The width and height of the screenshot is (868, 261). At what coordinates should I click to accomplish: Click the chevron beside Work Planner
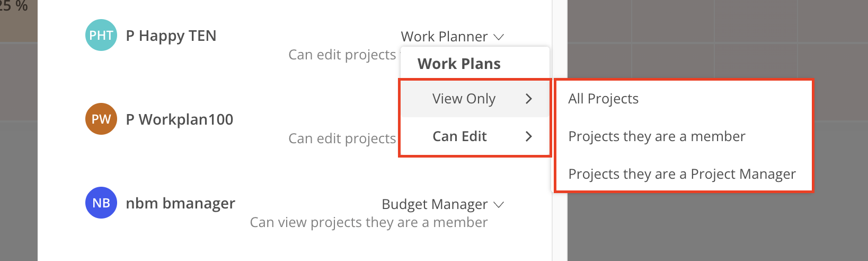click(498, 37)
